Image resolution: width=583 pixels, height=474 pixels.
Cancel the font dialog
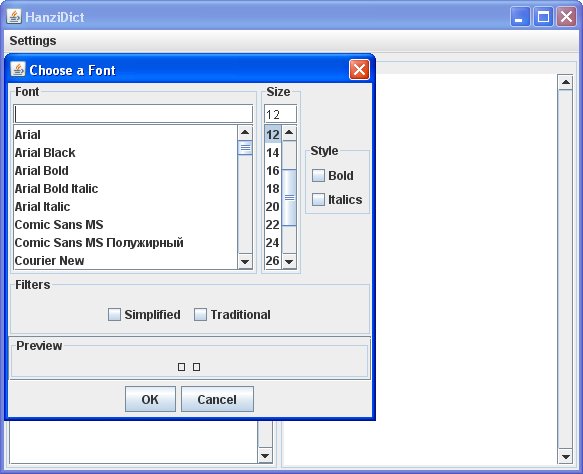[217, 399]
